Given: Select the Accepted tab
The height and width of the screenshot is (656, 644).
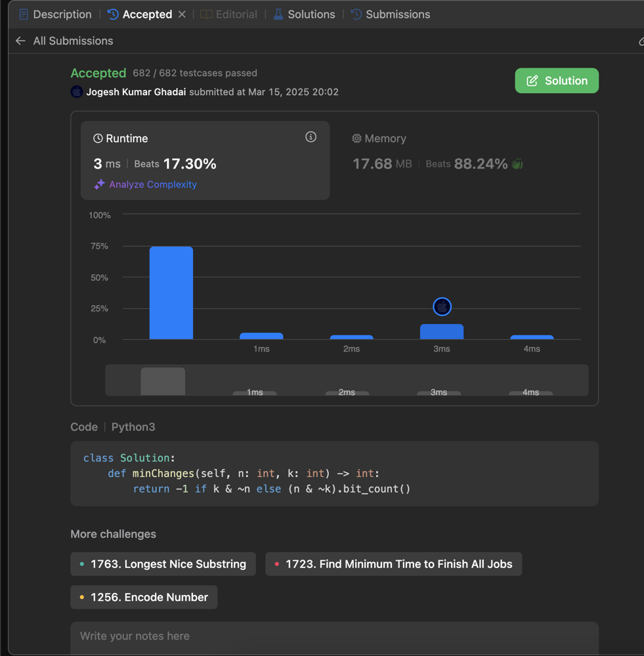Looking at the screenshot, I should pos(140,14).
